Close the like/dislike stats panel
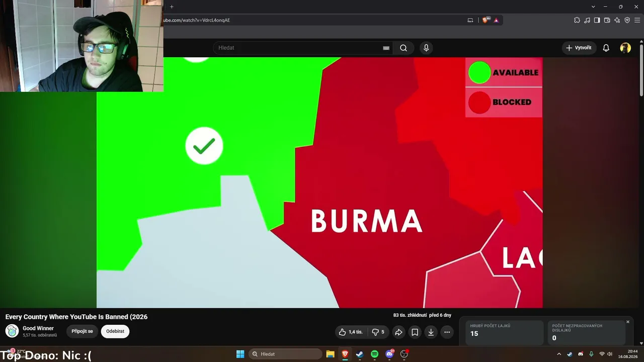Viewport: 644px width, 362px height. click(x=628, y=322)
